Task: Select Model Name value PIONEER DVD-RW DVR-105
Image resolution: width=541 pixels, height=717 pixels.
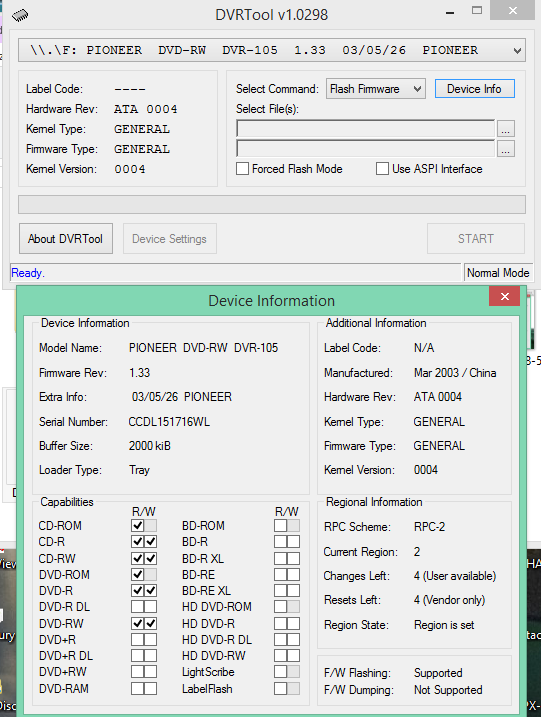Action: click(204, 348)
